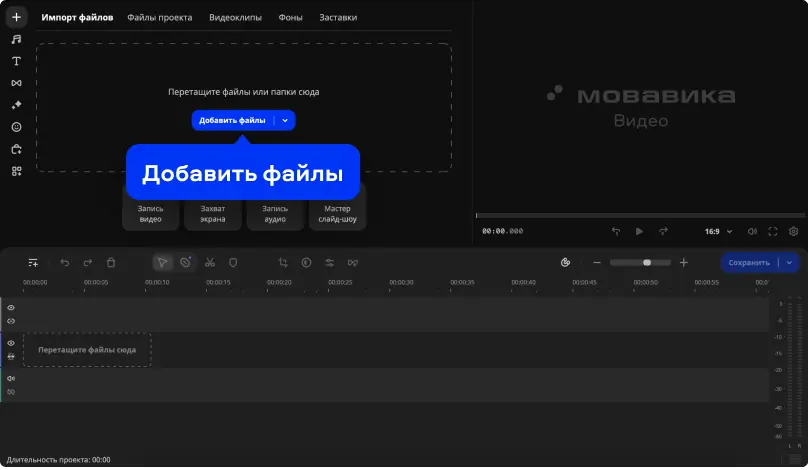
Task: Switch to Импорт файлов tab
Action: pyautogui.click(x=77, y=18)
